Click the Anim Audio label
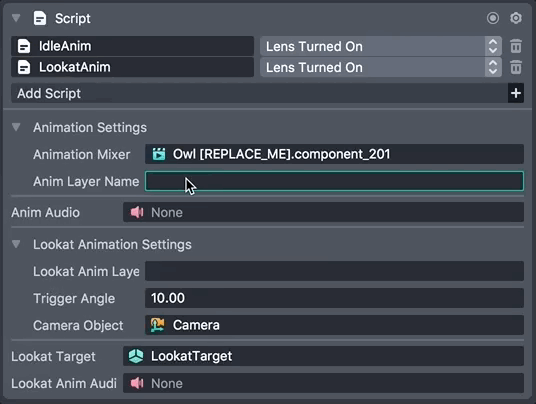Screen dimensions: 536x404 [45, 213]
